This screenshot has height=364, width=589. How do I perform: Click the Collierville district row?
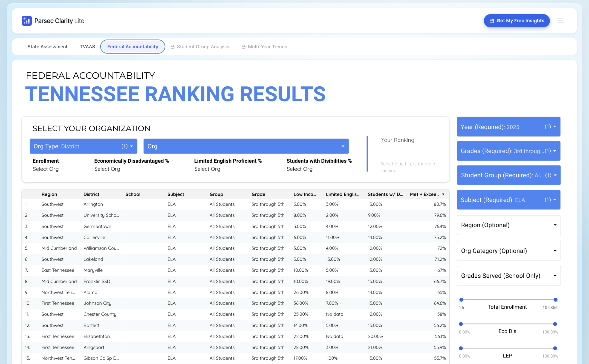point(235,237)
